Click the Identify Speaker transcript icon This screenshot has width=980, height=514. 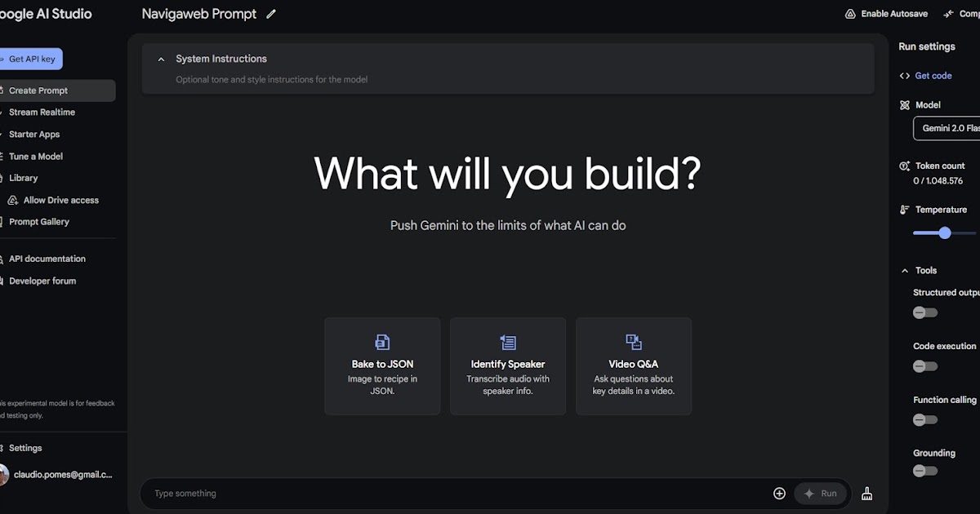(508, 342)
